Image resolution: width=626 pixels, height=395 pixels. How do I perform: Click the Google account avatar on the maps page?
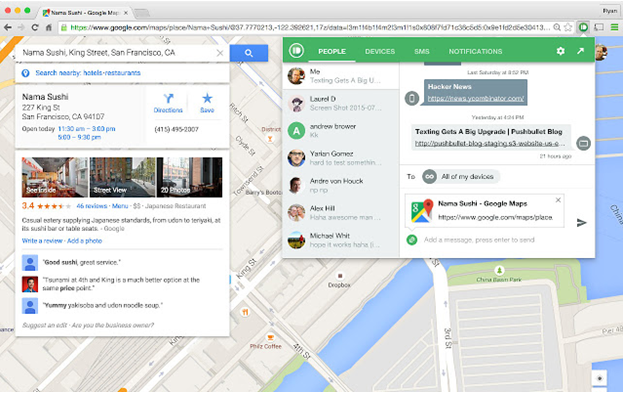(x=601, y=52)
